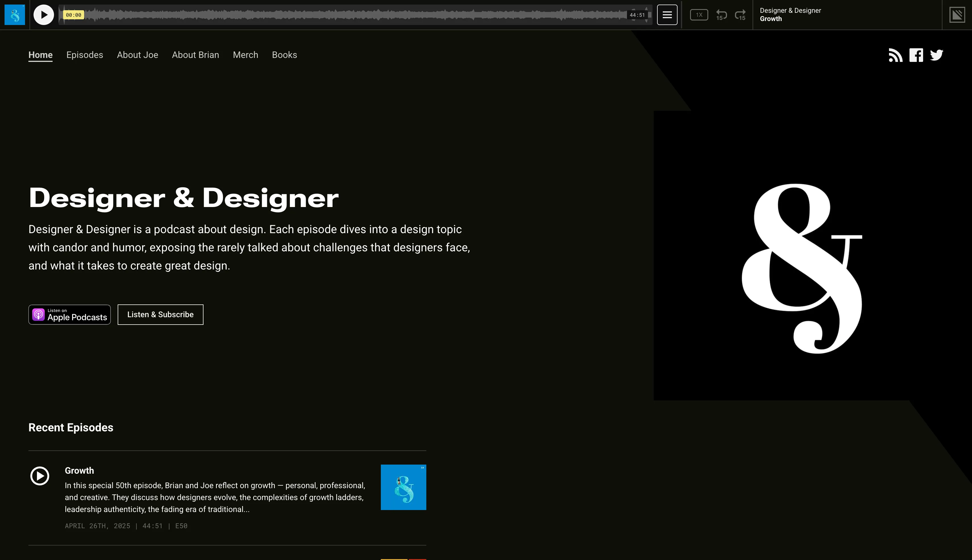Toggle 1X playback speed
This screenshot has width=972, height=560.
click(x=699, y=15)
